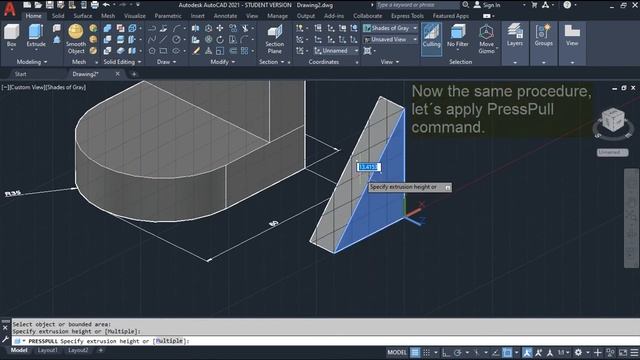
Task: Click the Move Gizmo icon
Action: pyautogui.click(x=486, y=39)
